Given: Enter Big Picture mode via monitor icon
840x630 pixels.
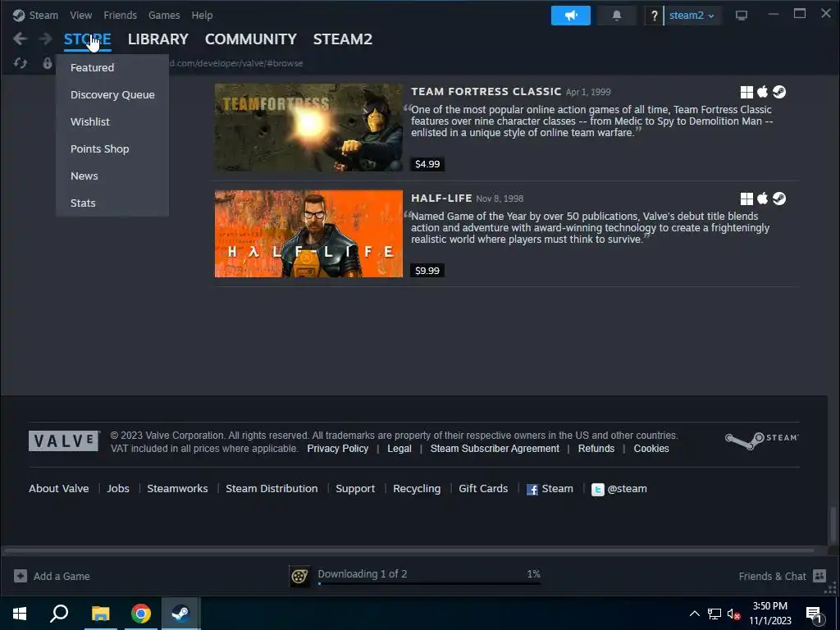Looking at the screenshot, I should [x=742, y=16].
